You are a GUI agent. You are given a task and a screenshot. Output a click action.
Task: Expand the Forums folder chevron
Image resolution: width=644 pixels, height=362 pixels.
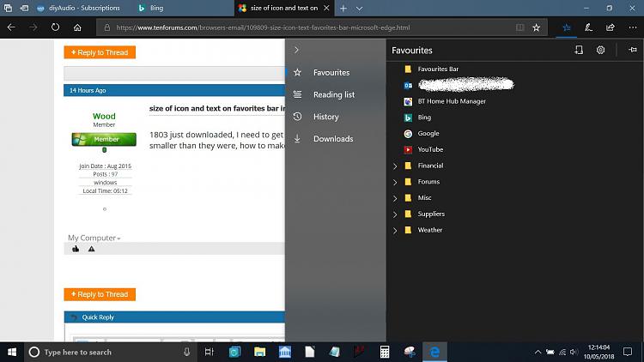[x=395, y=182]
